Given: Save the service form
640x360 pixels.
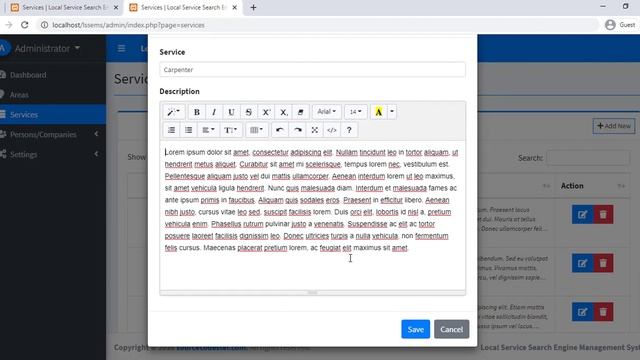Looking at the screenshot, I should tap(416, 329).
